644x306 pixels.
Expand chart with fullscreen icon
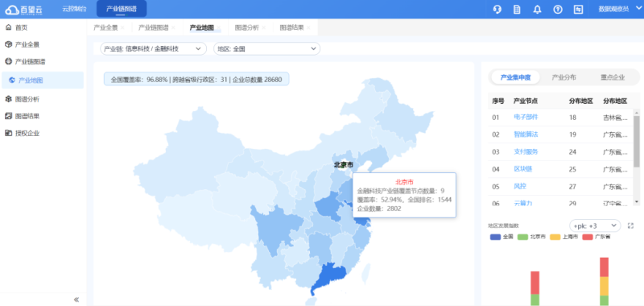[631, 225]
